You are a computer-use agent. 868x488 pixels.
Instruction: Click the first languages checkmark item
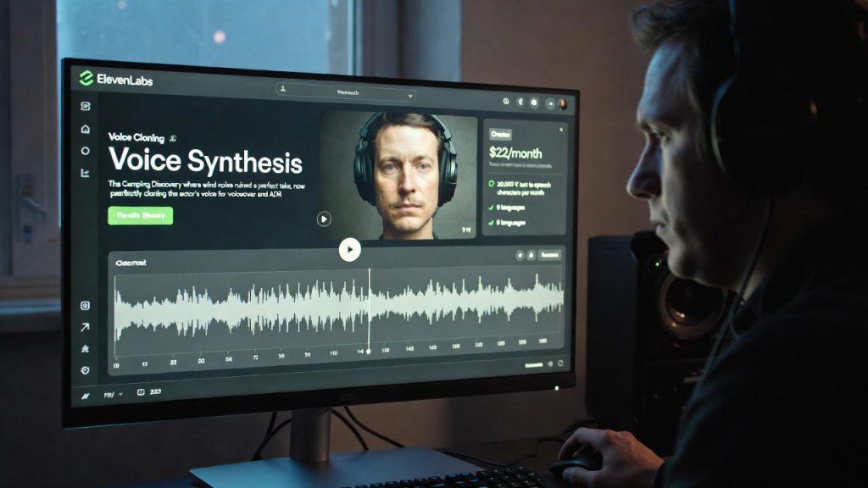(x=507, y=208)
